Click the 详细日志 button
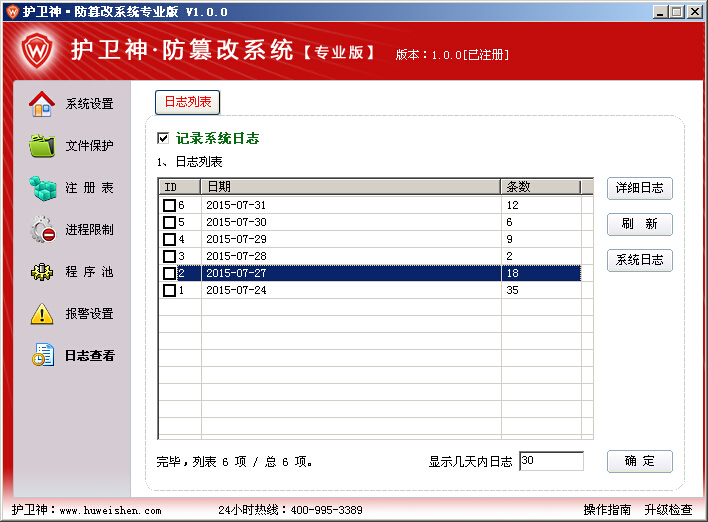 (640, 188)
